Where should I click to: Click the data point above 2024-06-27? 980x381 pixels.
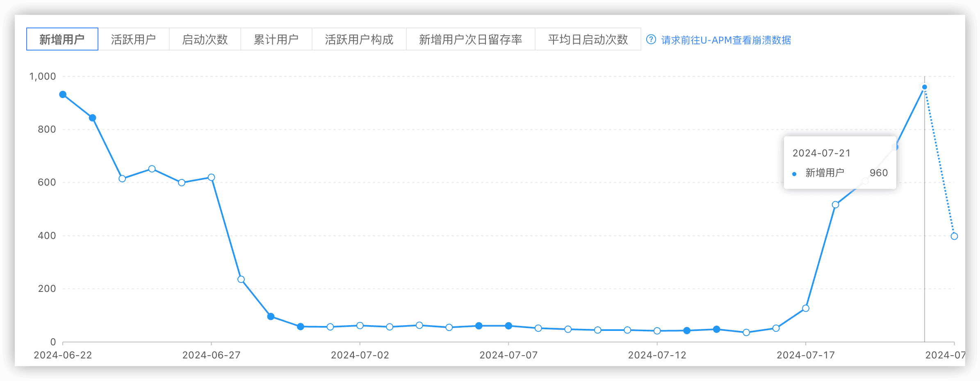(211, 177)
